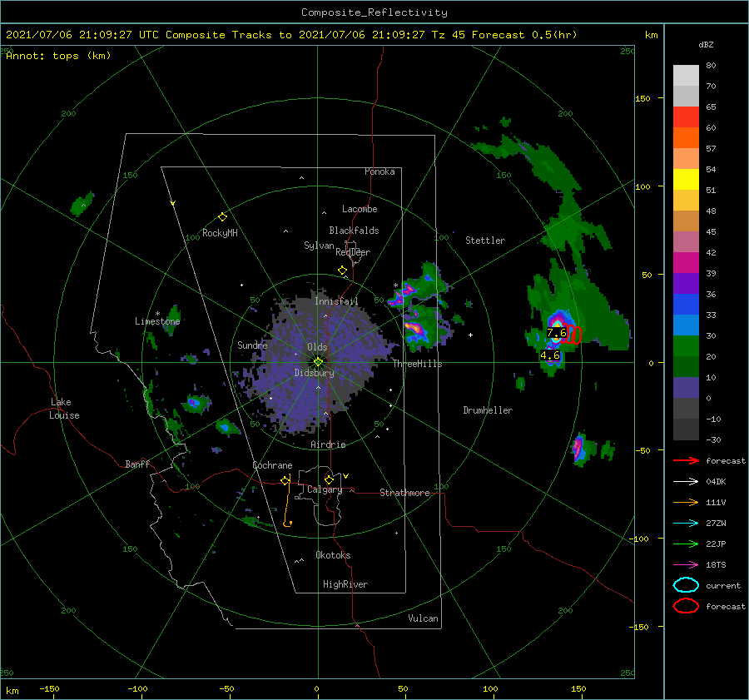The width and height of the screenshot is (749, 700).
Task: Click the 30 dBZ light blue swatch
Action: (686, 325)
